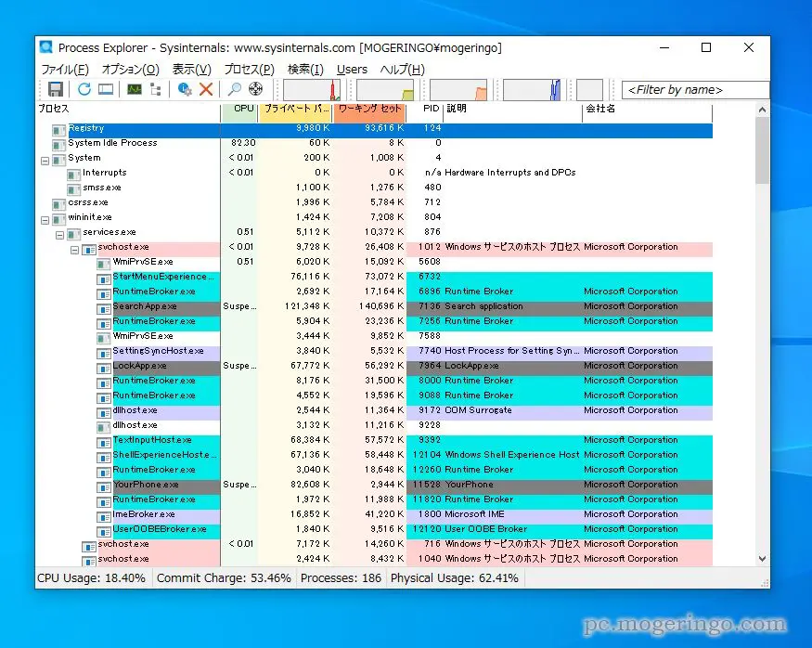Click the Find Handle magnifier icon
This screenshot has width=812, height=648.
235,89
